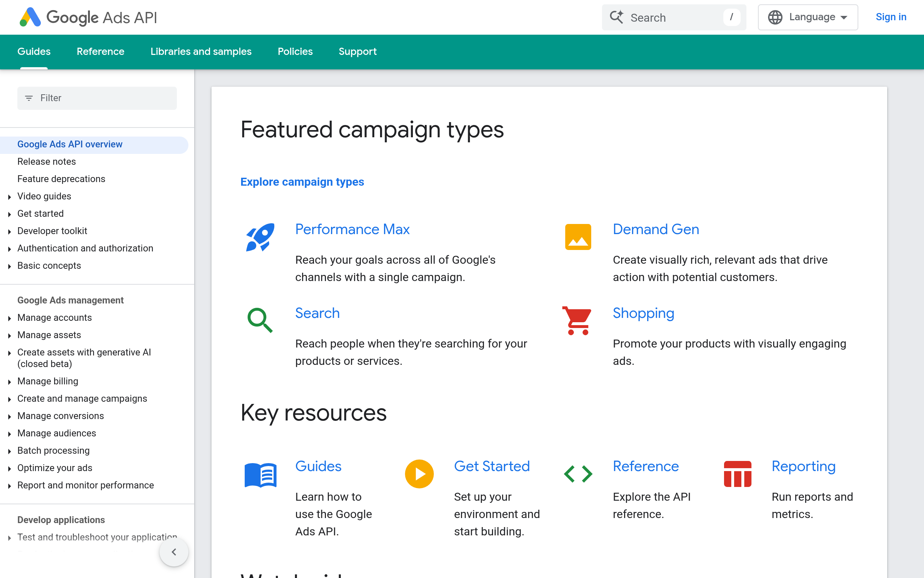Image resolution: width=924 pixels, height=578 pixels.
Task: Select Google Ads API overview item
Action: point(94,144)
